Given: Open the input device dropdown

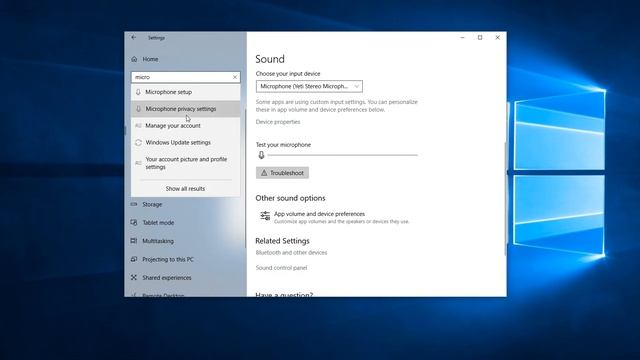Looking at the screenshot, I should coord(309,87).
